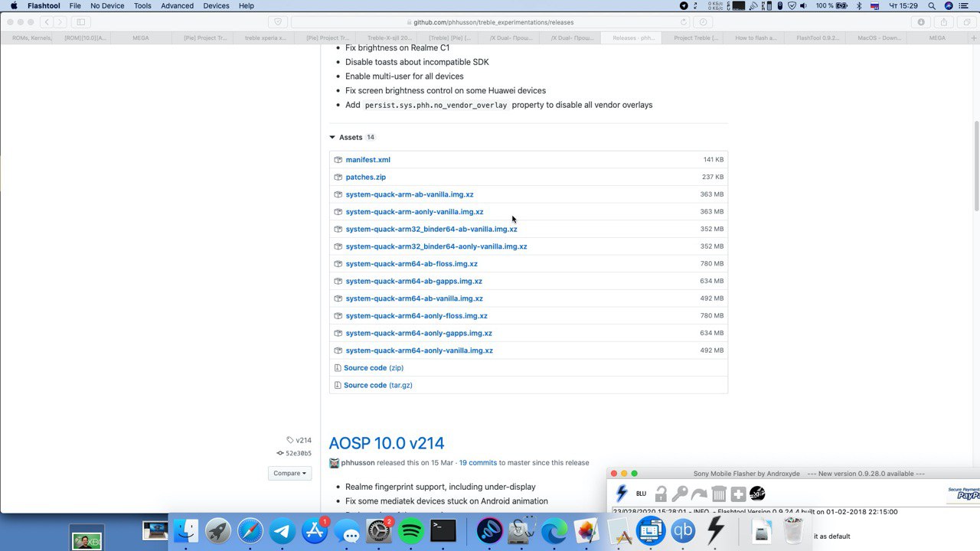The width and height of the screenshot is (980, 551).
Task: Click the XperiFirm round black icon in Flashtool
Action: (757, 494)
